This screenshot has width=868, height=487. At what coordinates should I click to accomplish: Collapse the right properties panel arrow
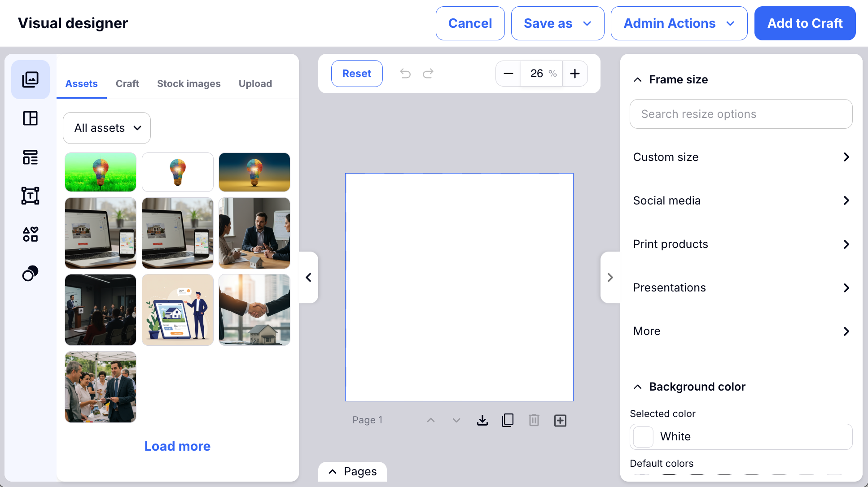610,278
